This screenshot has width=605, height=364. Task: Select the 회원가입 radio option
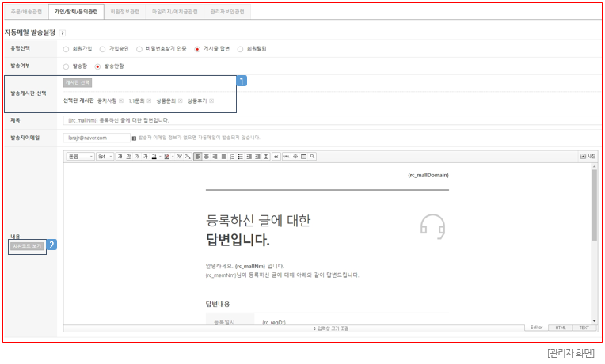[x=66, y=49]
